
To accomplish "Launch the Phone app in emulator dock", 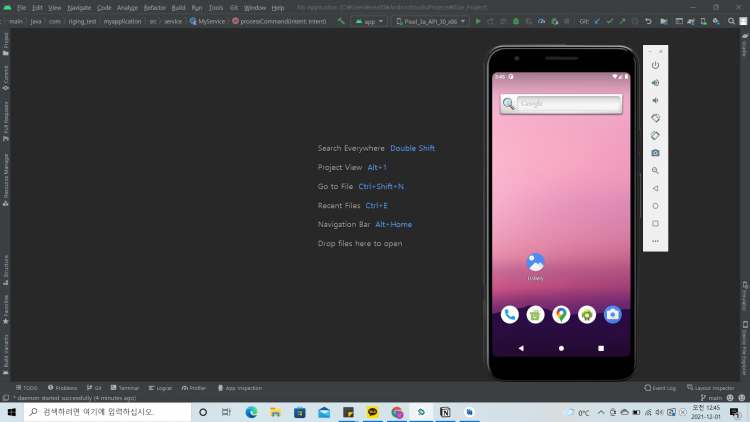I will [x=510, y=315].
